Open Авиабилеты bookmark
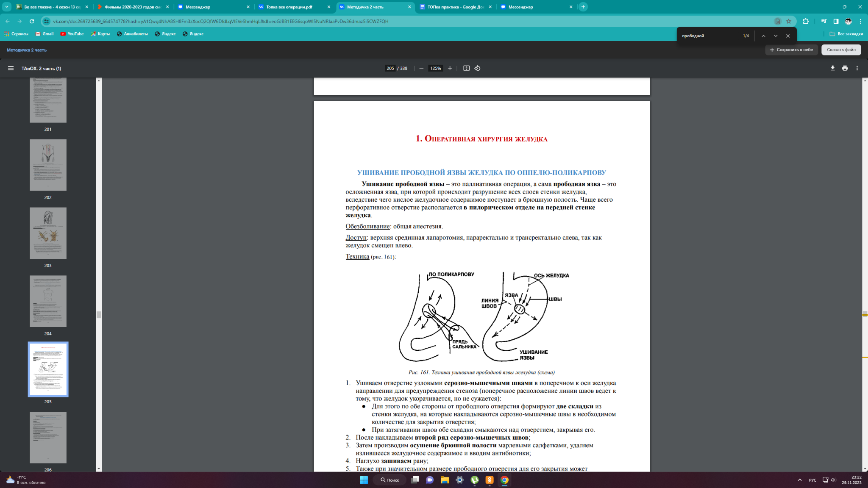This screenshot has height=488, width=868. [132, 34]
